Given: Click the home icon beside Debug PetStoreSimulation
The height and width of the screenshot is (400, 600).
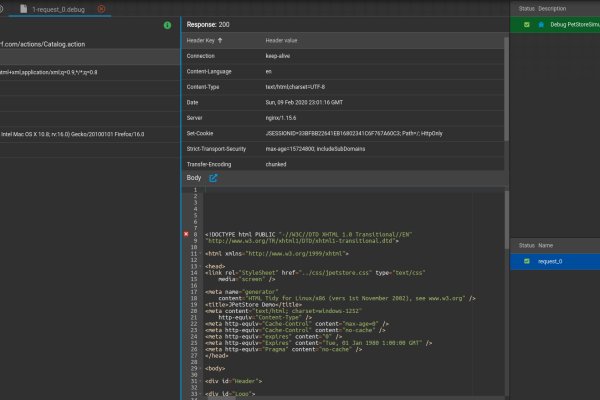Looking at the screenshot, I should coord(541,24).
